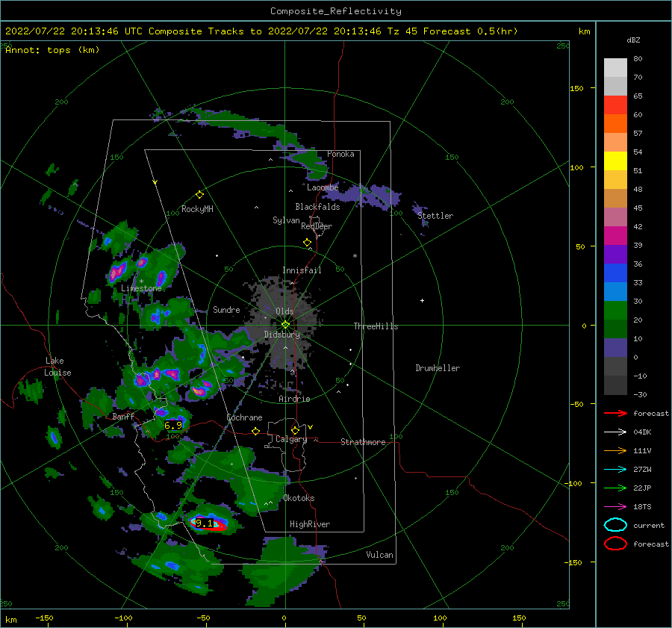Pick the purple swatch in dBZ scale
Image resolution: width=672 pixels, height=628 pixels.
coord(615,254)
